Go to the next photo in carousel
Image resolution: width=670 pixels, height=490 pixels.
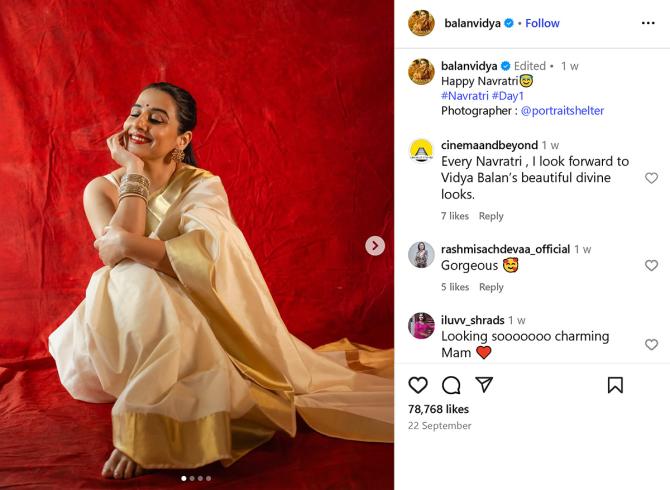click(375, 245)
